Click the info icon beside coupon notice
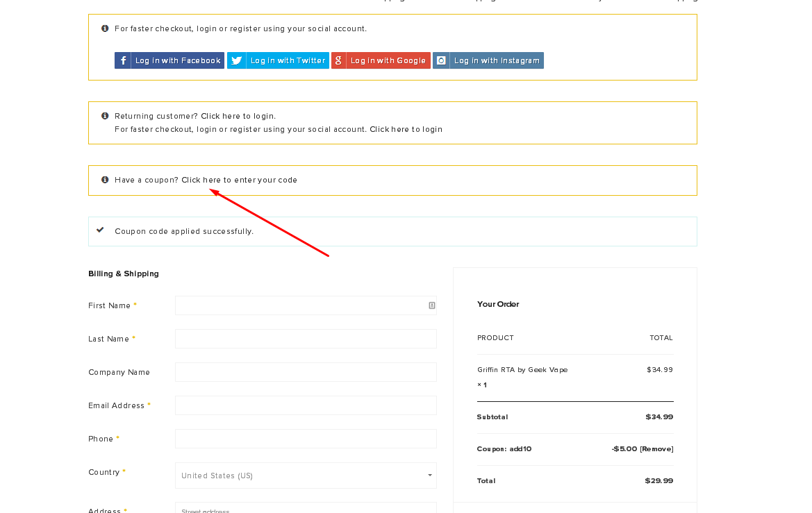 [x=105, y=180]
